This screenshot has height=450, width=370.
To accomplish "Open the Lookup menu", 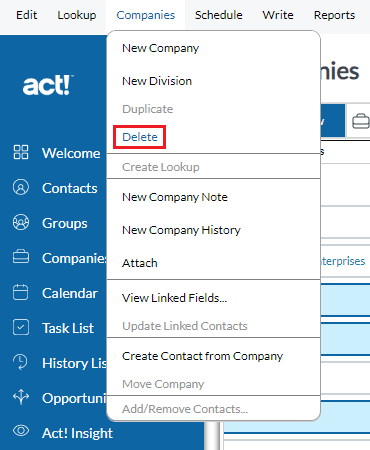I will pyautogui.click(x=77, y=15).
